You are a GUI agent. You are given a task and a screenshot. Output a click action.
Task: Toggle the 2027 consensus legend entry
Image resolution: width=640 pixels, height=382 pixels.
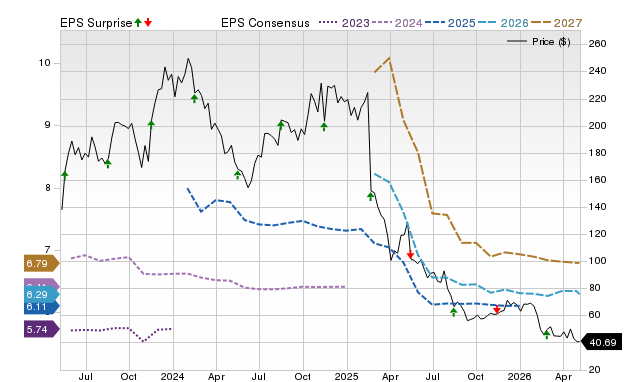[556, 23]
